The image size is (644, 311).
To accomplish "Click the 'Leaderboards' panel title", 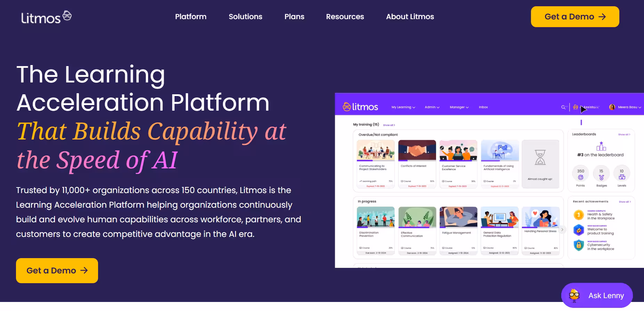I will 584,134.
